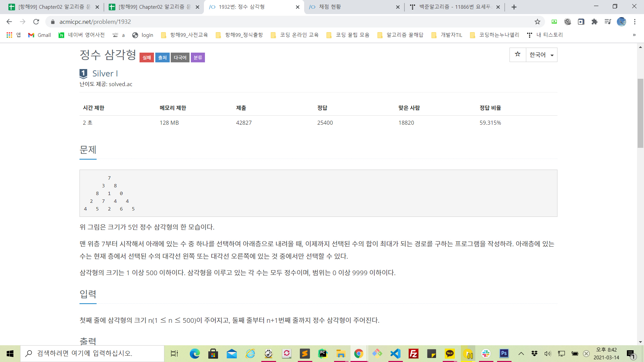Click the 출처 blue tag button

162,58
